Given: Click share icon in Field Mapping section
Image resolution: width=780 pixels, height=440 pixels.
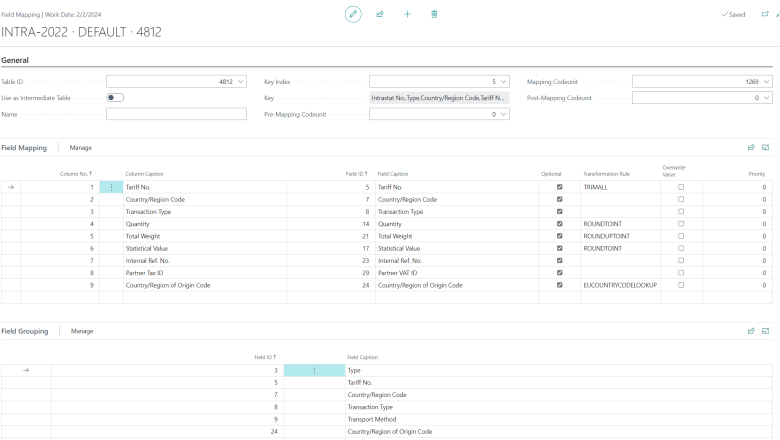Looking at the screenshot, I should click(751, 147).
